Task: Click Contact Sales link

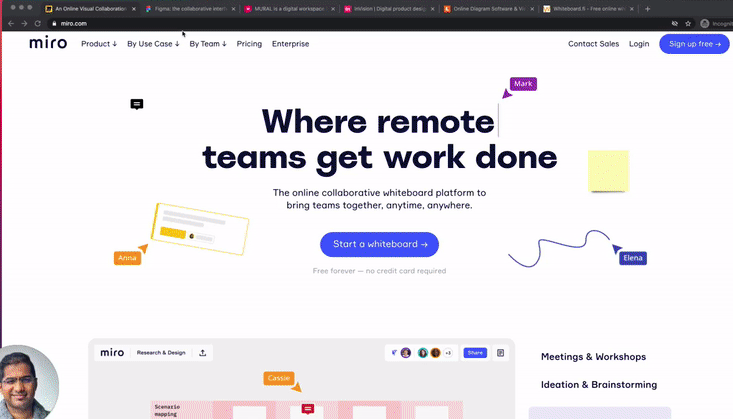Action: (593, 43)
